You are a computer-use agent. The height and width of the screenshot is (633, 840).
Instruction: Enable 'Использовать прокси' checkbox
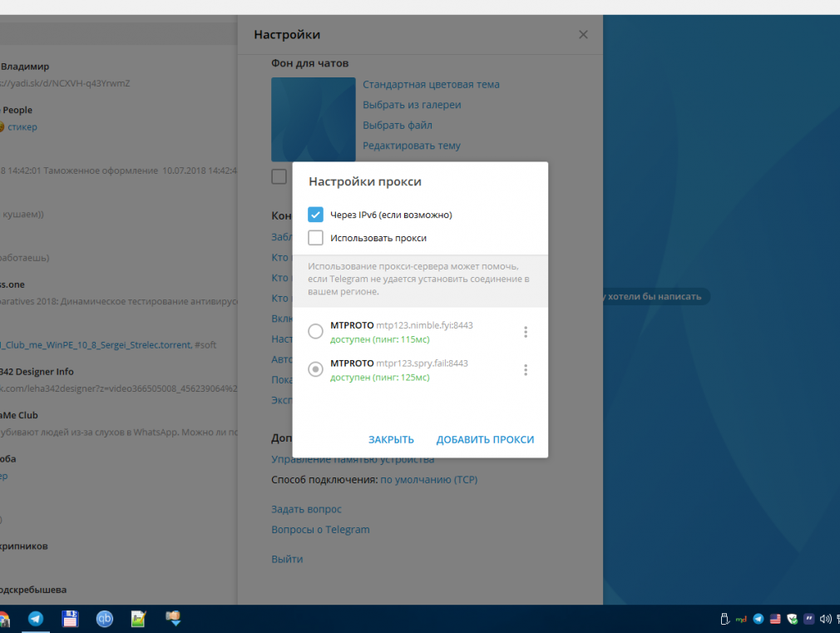pyautogui.click(x=315, y=237)
